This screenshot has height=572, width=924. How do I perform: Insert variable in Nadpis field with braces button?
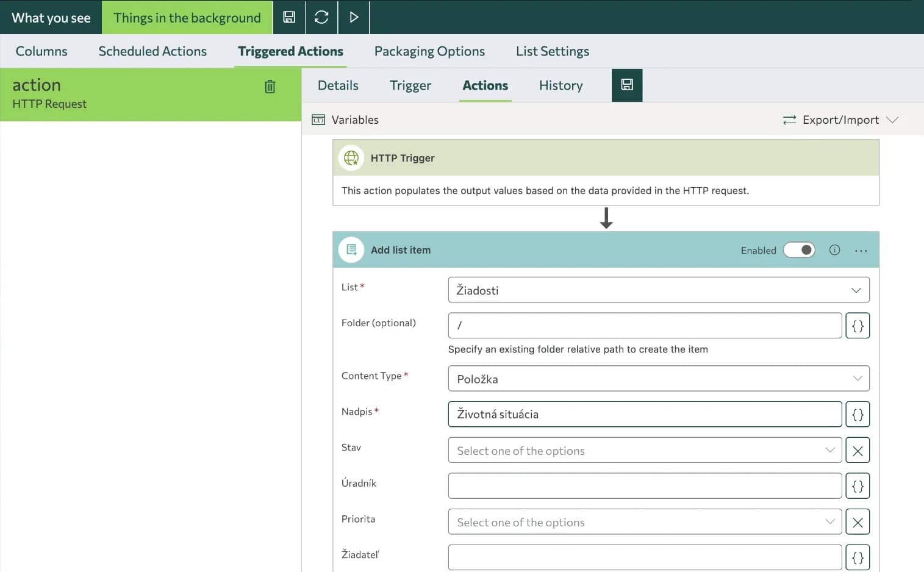[858, 415]
